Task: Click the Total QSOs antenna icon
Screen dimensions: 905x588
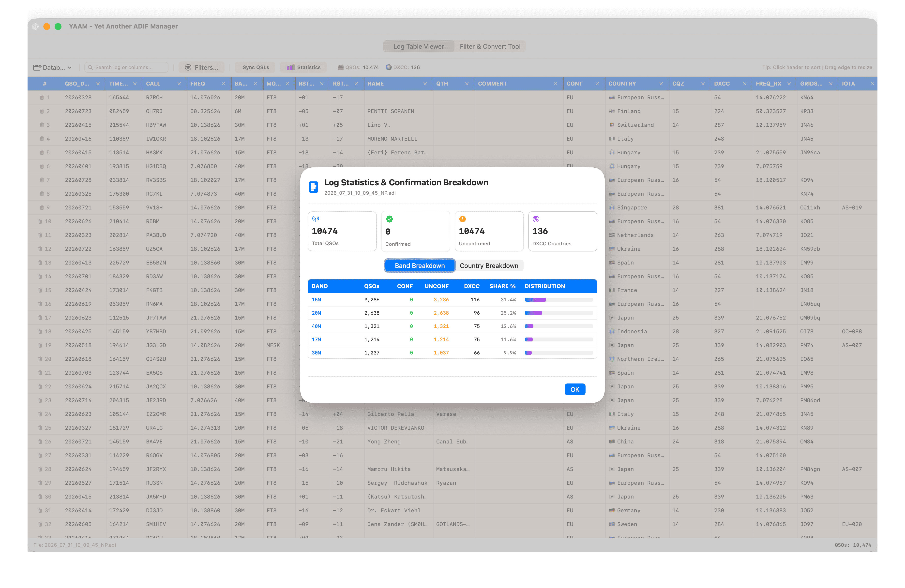Action: [316, 219]
